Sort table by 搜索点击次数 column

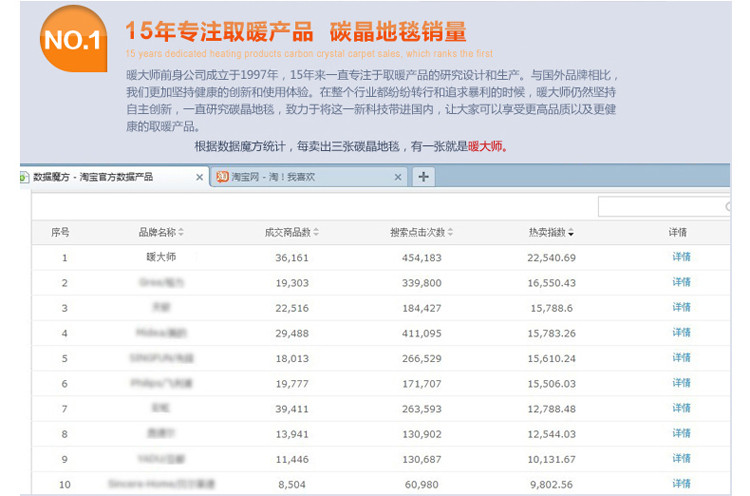[x=421, y=232]
